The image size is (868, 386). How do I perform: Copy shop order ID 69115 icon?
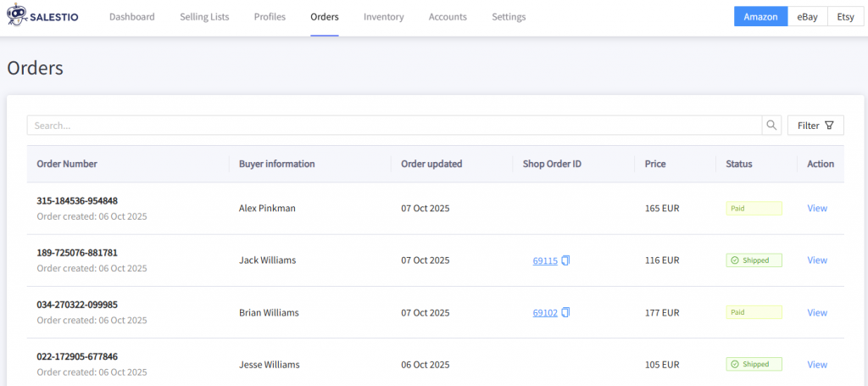click(566, 260)
